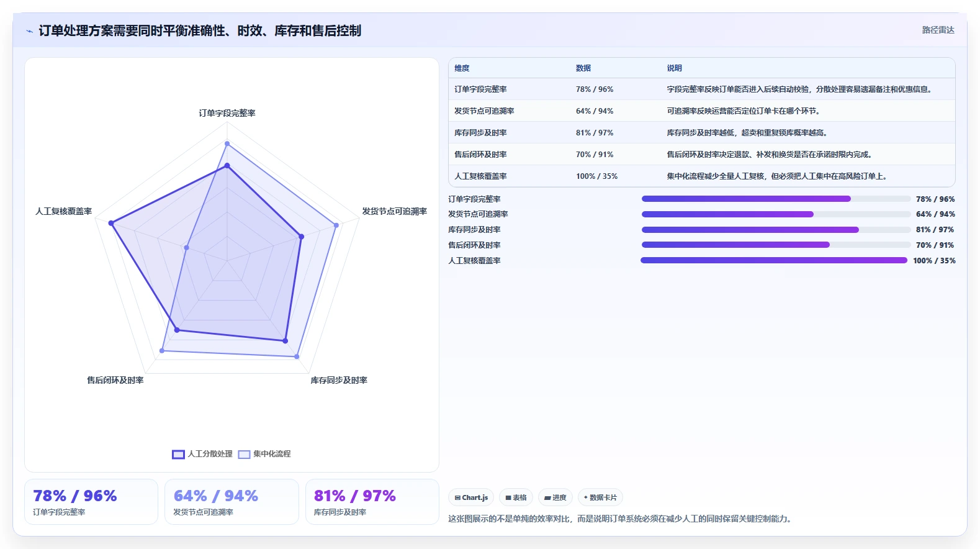Click the 集中化流程 legend color box
Viewport: 980px width, 549px height.
pyautogui.click(x=244, y=455)
